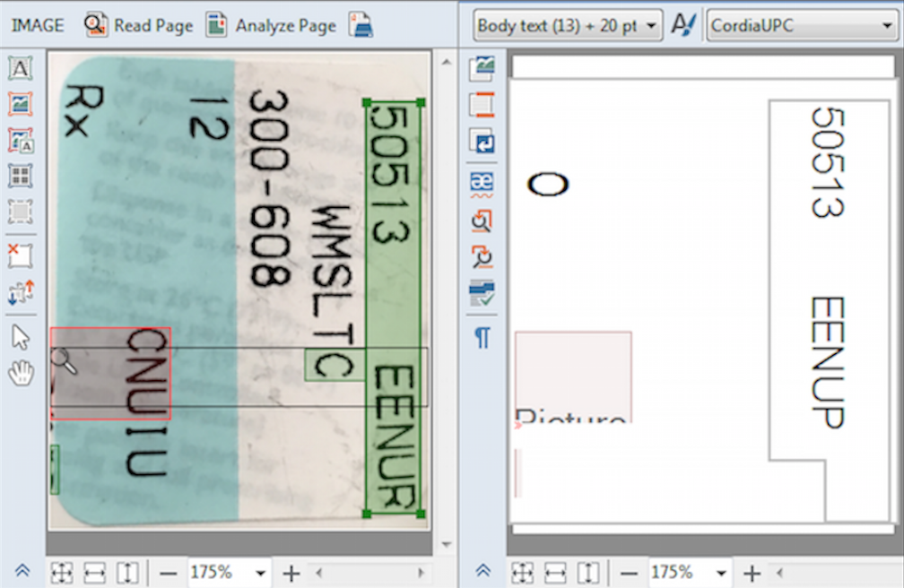The image size is (904, 588).
Task: Open the Style Editor brush icon
Action: coord(683,25)
